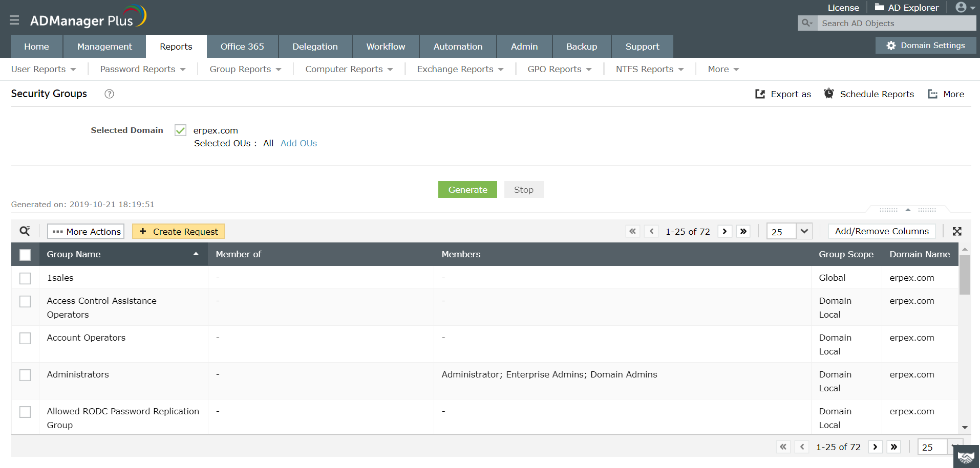Open the AD Explorer folder icon

pos(880,7)
